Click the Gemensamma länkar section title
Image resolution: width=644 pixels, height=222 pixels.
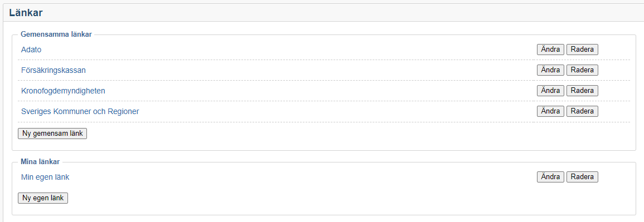[56, 34]
